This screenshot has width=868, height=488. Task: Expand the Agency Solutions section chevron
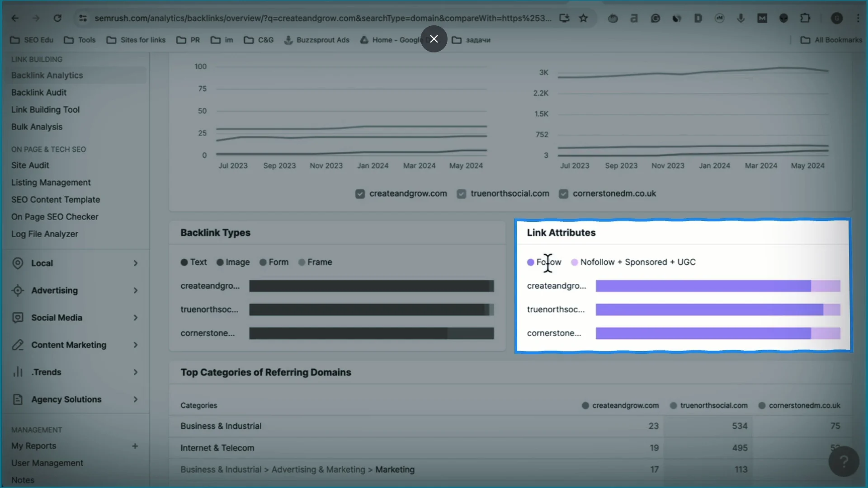(135, 399)
